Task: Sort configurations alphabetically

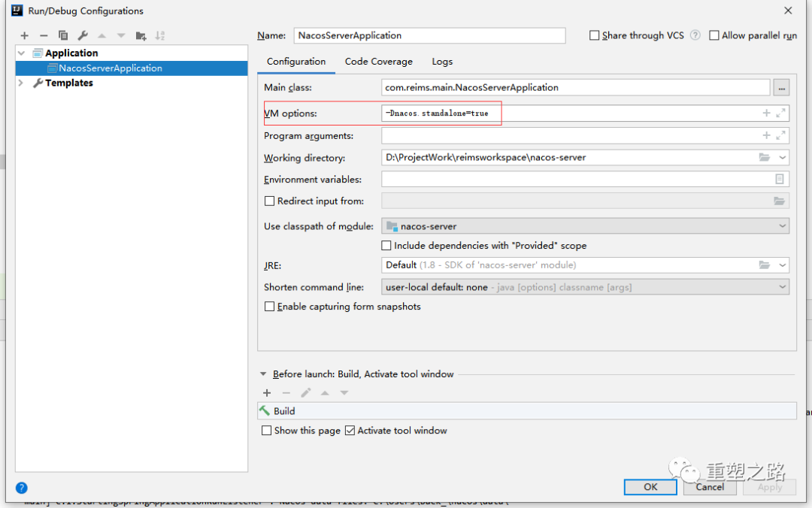Action: [160, 36]
